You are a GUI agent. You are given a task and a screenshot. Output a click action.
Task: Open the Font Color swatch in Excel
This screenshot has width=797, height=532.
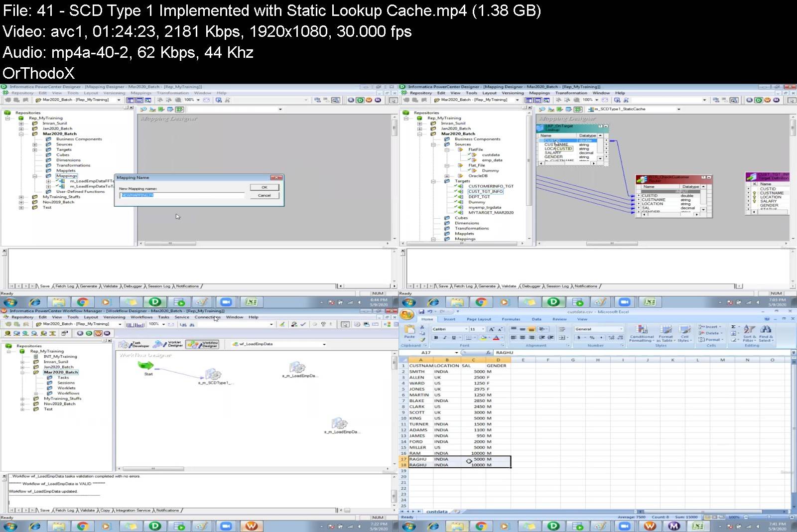click(496, 338)
